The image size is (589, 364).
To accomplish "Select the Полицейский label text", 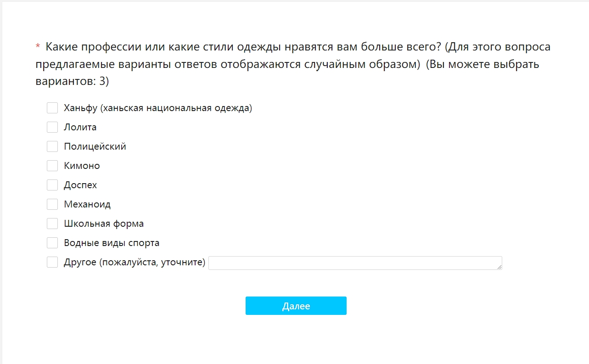I will click(95, 147).
